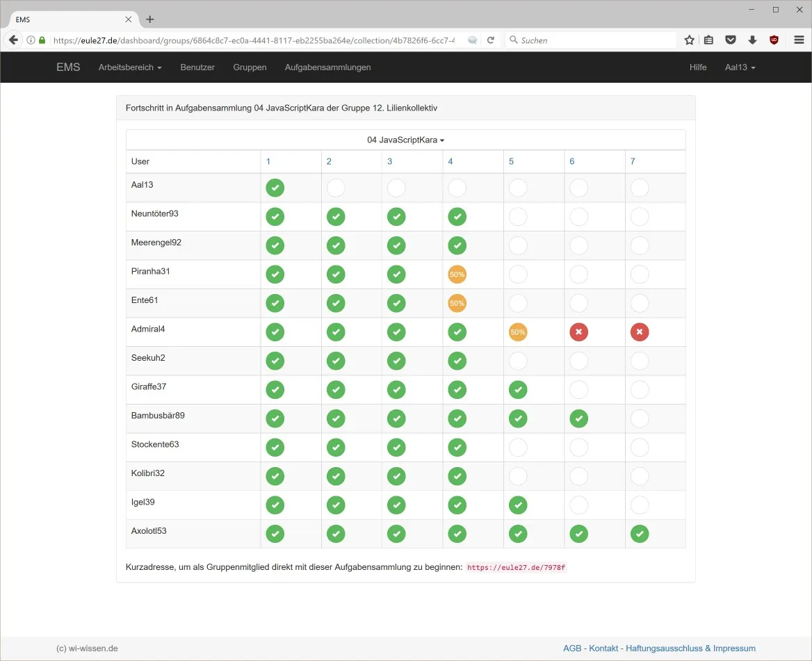Open a new browser tab
Screen dimensions: 812x661
(x=149, y=19)
